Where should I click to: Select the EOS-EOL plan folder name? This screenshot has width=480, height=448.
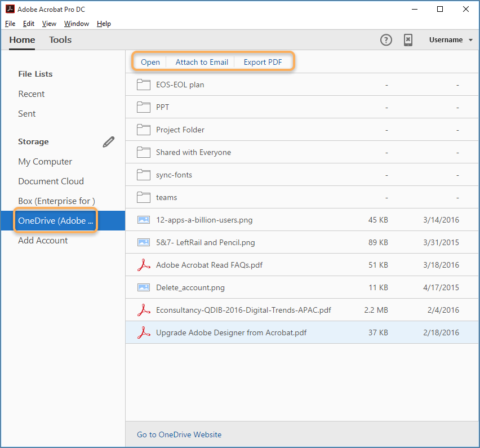pos(180,85)
